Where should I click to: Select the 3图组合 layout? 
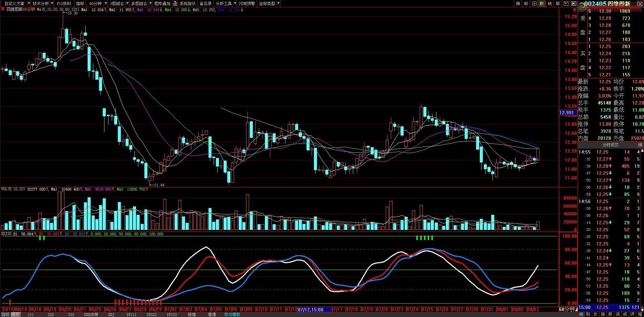pyautogui.click(x=117, y=3)
